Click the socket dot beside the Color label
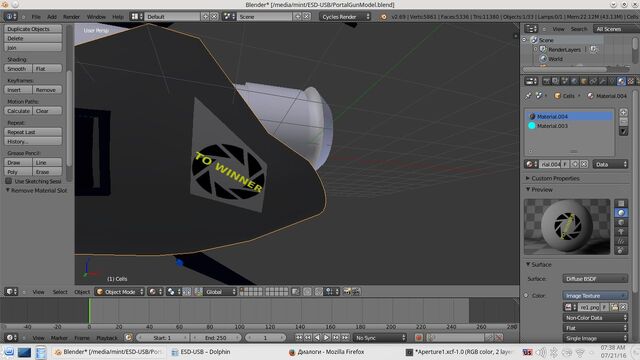The image size is (640, 360). click(x=526, y=296)
